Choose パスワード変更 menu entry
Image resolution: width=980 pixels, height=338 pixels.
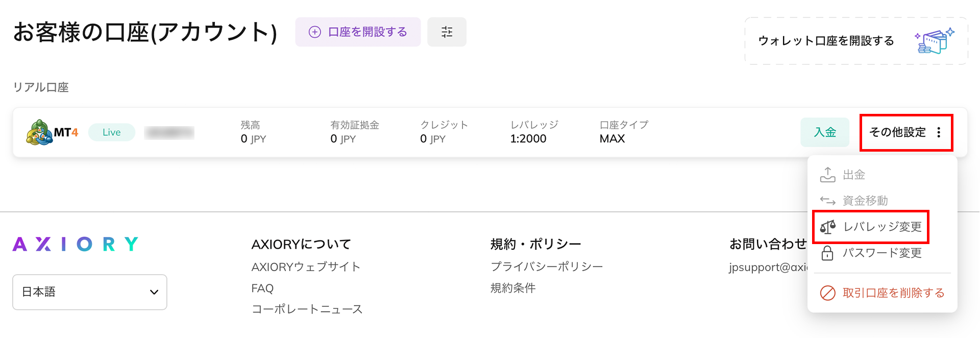[882, 253]
